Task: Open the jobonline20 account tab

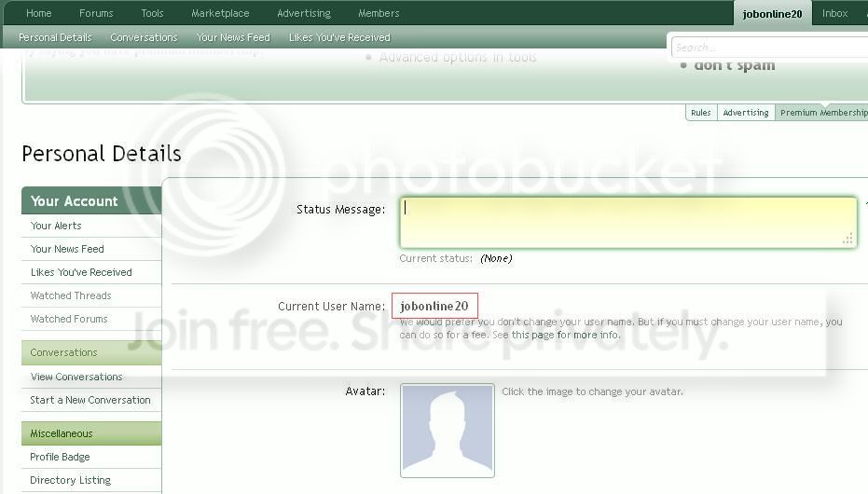Action: pyautogui.click(x=772, y=14)
